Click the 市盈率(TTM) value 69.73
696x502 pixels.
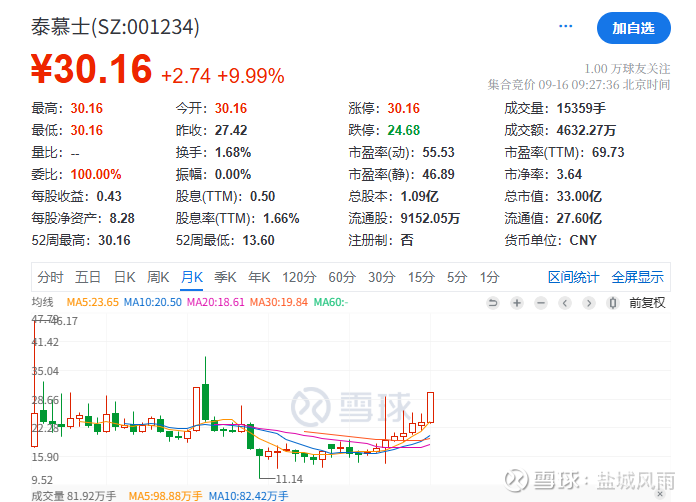(608, 152)
